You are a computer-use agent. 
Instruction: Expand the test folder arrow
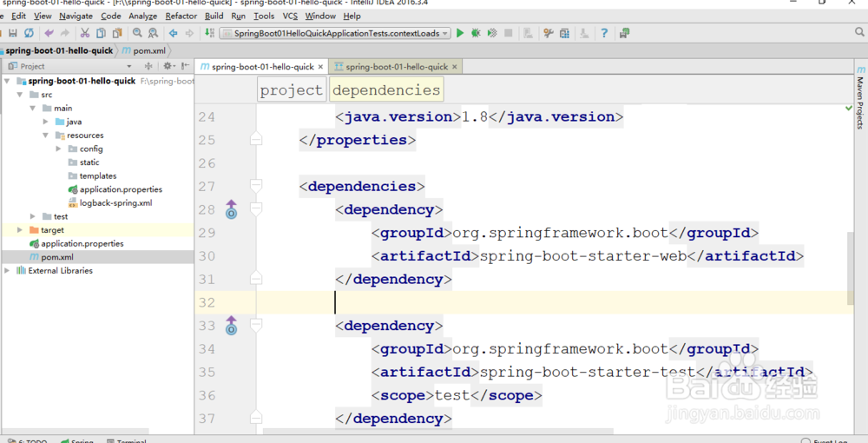tap(33, 216)
